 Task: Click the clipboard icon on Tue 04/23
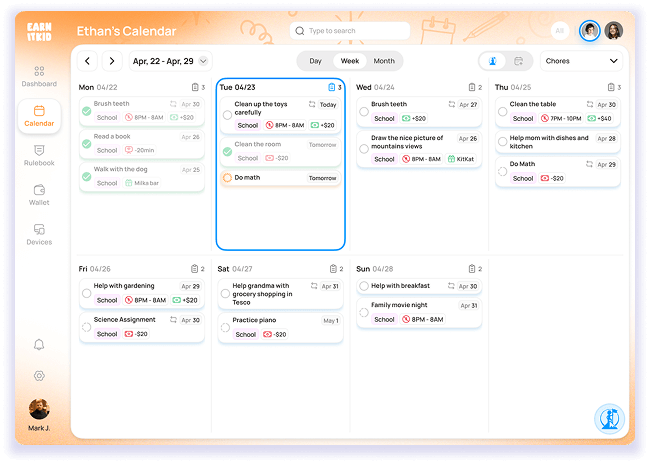[x=332, y=87]
